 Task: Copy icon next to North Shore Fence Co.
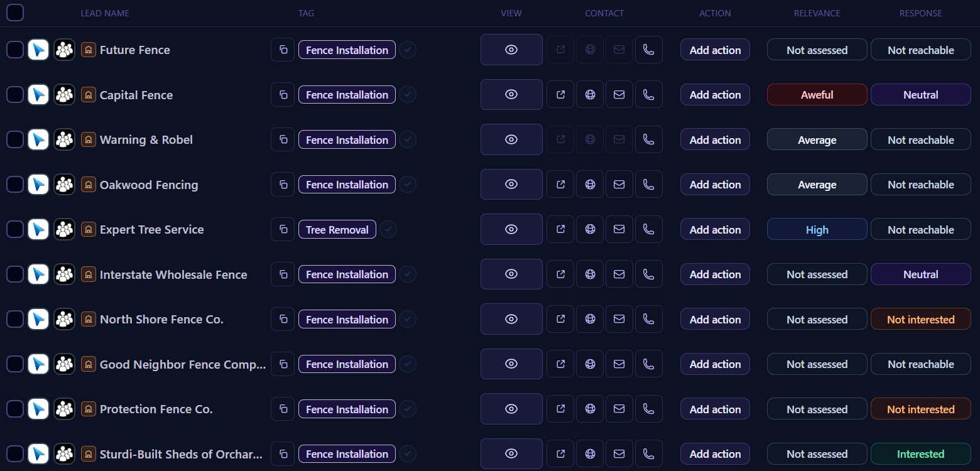pyautogui.click(x=283, y=320)
